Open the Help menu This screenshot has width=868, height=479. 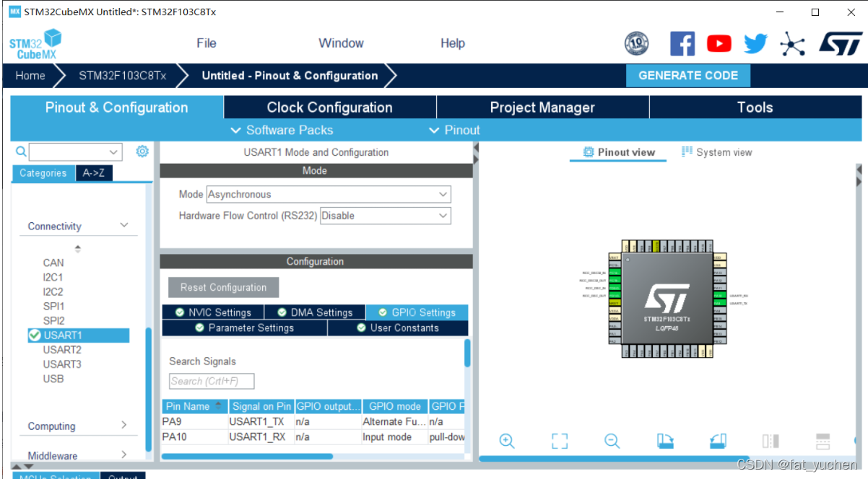(x=453, y=43)
